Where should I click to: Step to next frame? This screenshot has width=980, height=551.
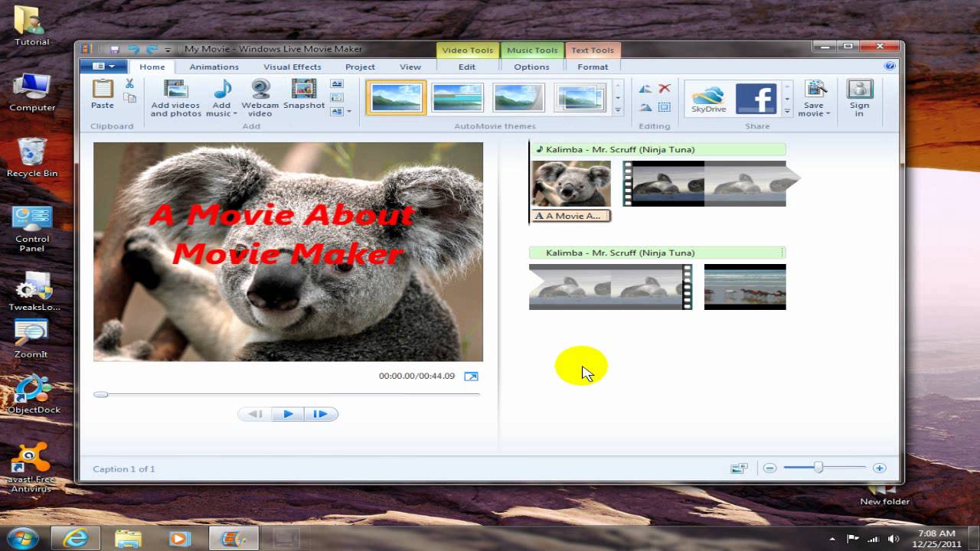click(321, 414)
